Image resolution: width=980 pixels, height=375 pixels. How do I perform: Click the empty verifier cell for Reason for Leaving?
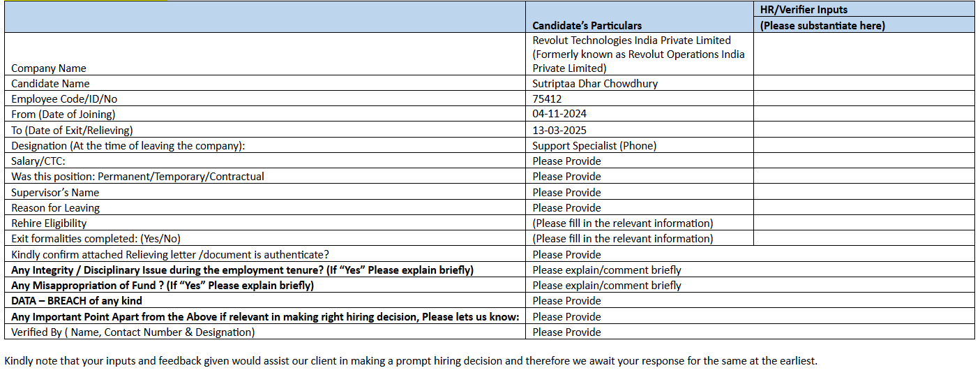pos(864,207)
